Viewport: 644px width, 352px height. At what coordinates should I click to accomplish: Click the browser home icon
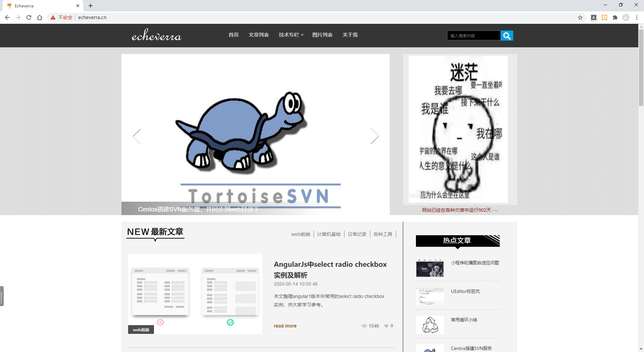tap(40, 17)
